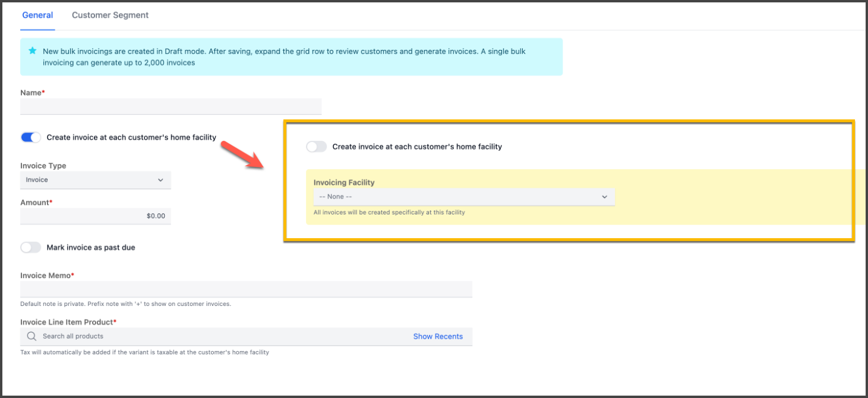Click the Amount field showing $0.00
Screen dimensions: 868x398
click(x=95, y=216)
